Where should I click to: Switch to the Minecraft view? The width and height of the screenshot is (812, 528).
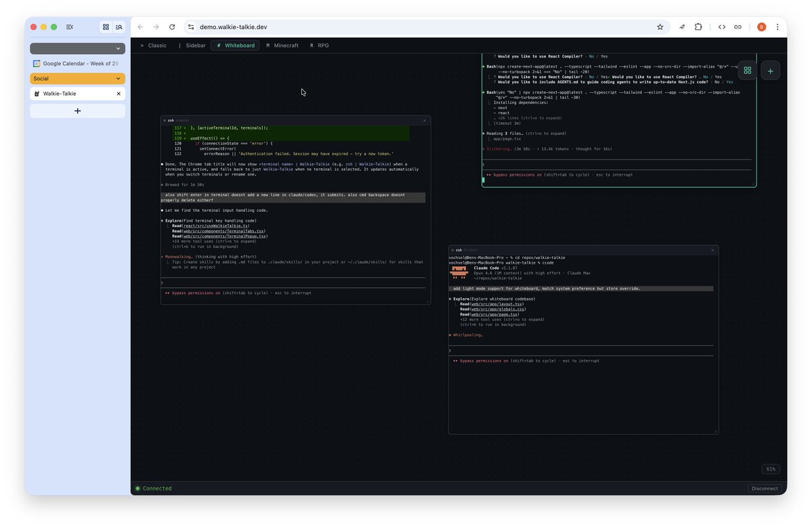[282, 45]
